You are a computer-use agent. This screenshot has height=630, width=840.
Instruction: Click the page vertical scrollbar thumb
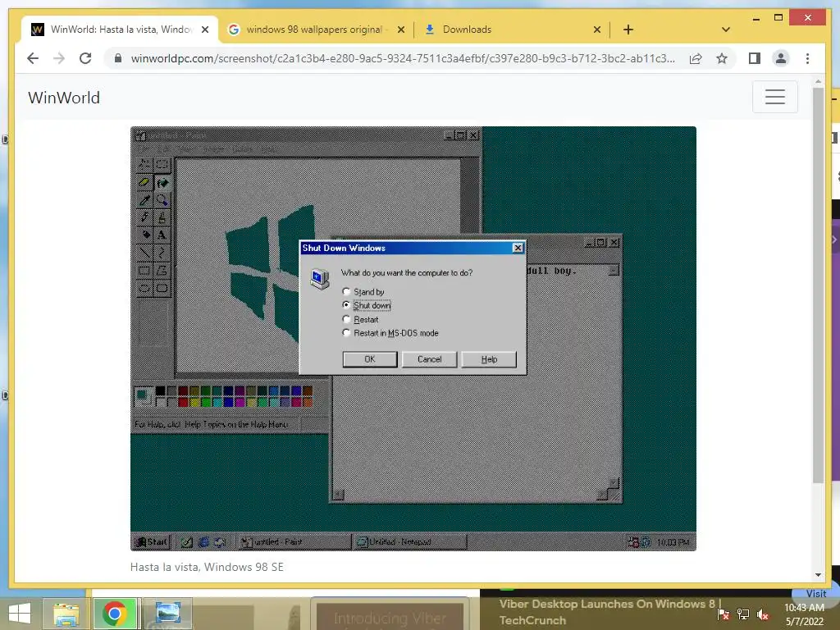[818, 284]
